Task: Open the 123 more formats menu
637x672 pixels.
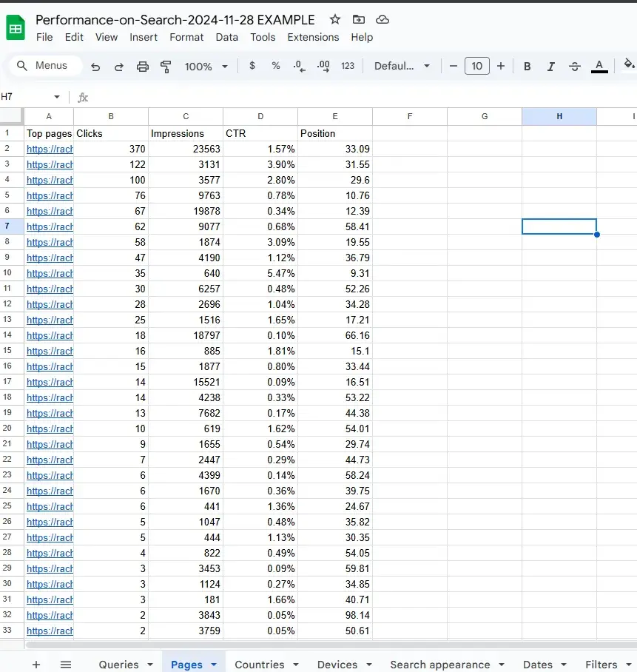Action: tap(348, 66)
